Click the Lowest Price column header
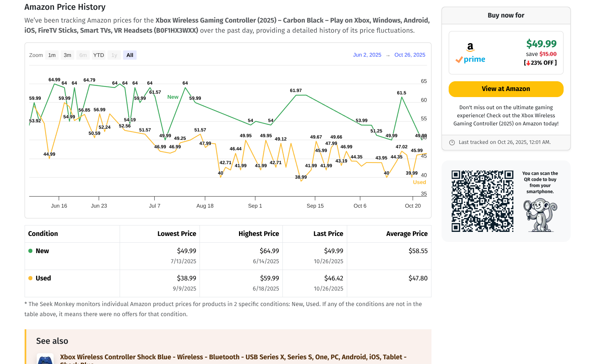 pos(177,234)
